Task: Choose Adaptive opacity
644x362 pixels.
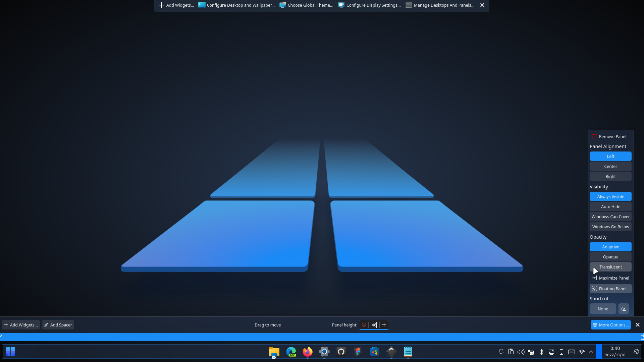Action: 610,247
